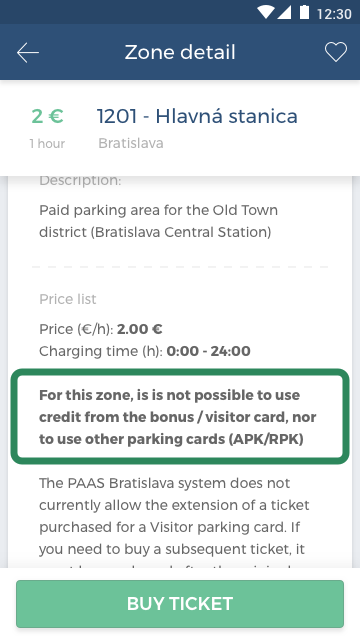
Task: Tap the 12:30 clock in status bar
Action: pos(334,13)
